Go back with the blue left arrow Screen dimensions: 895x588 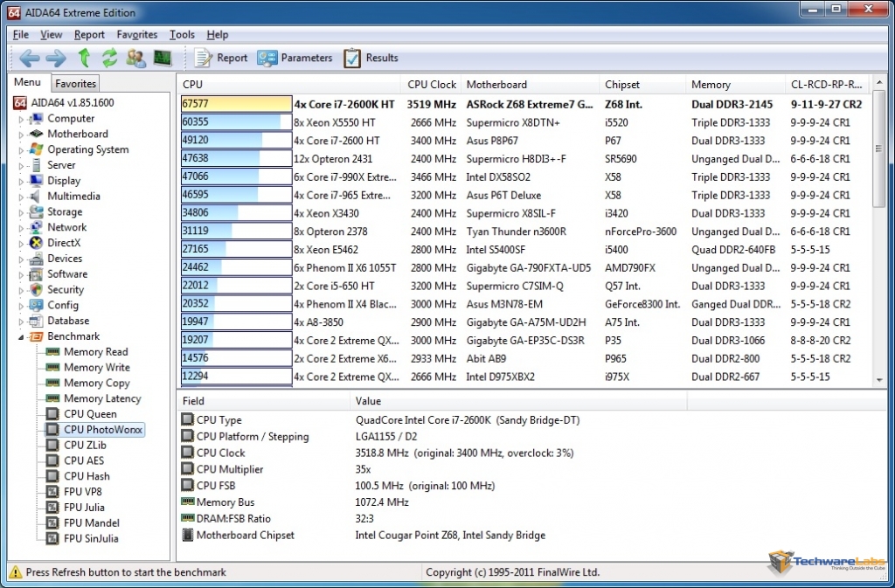(30, 58)
